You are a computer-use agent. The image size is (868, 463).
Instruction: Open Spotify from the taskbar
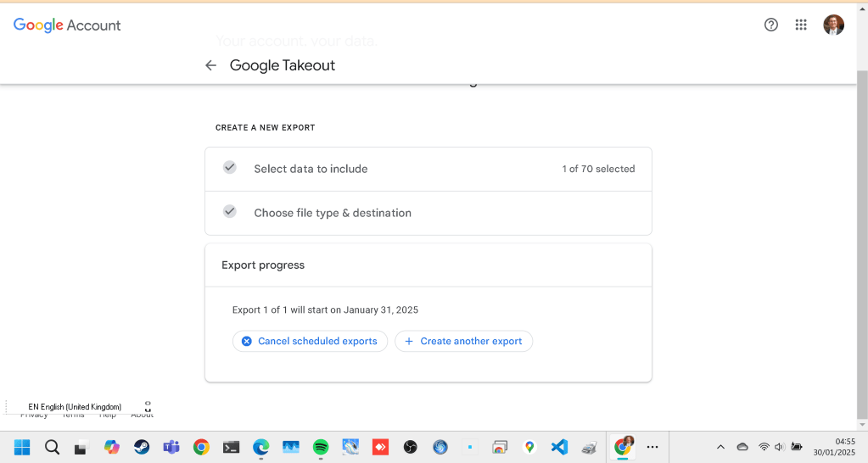[x=321, y=447]
